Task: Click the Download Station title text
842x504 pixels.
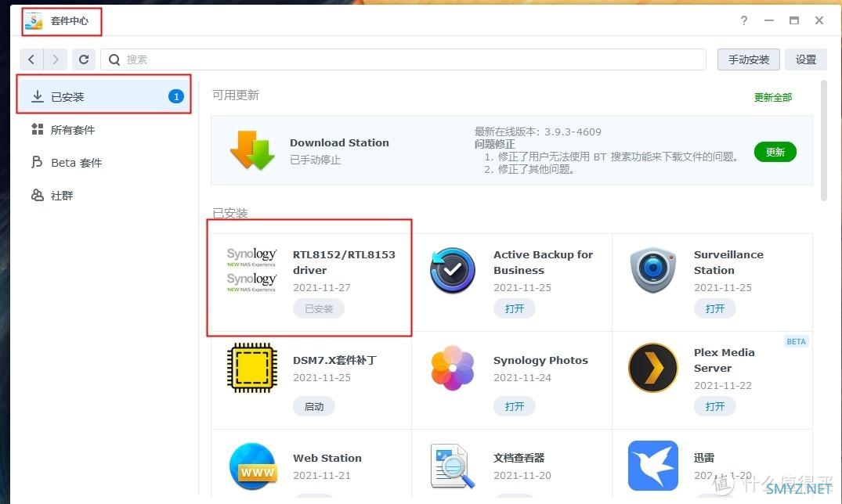Action: (x=339, y=142)
